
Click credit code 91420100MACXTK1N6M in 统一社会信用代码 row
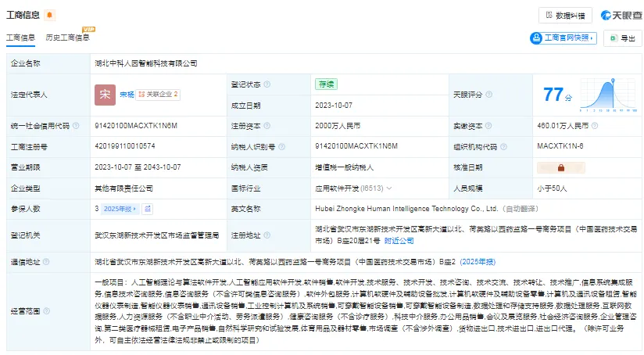136,126
